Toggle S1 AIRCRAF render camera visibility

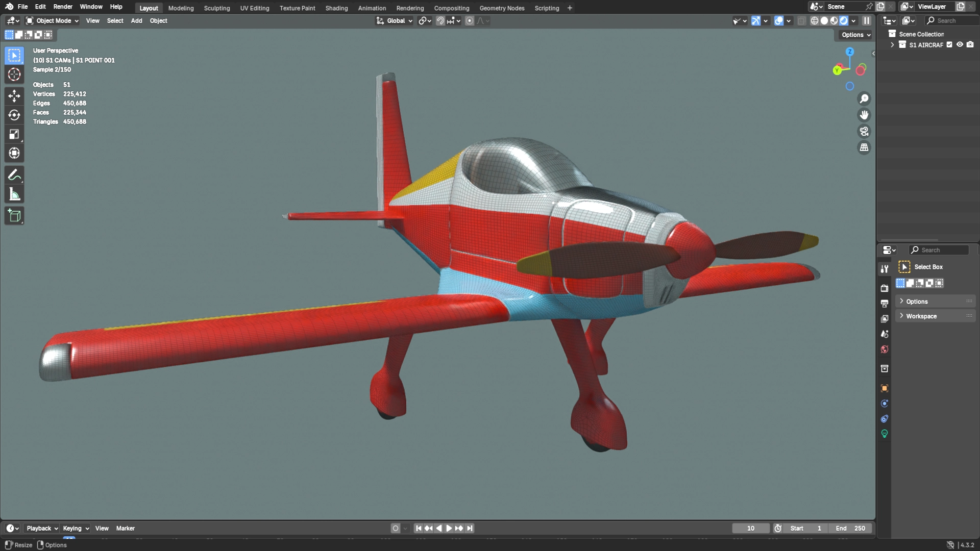(970, 45)
